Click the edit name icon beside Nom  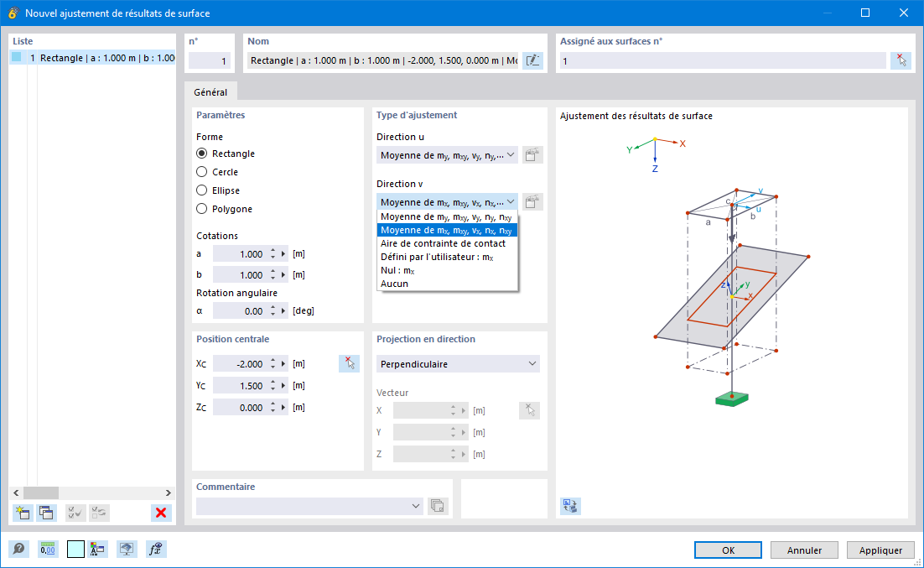coord(532,60)
